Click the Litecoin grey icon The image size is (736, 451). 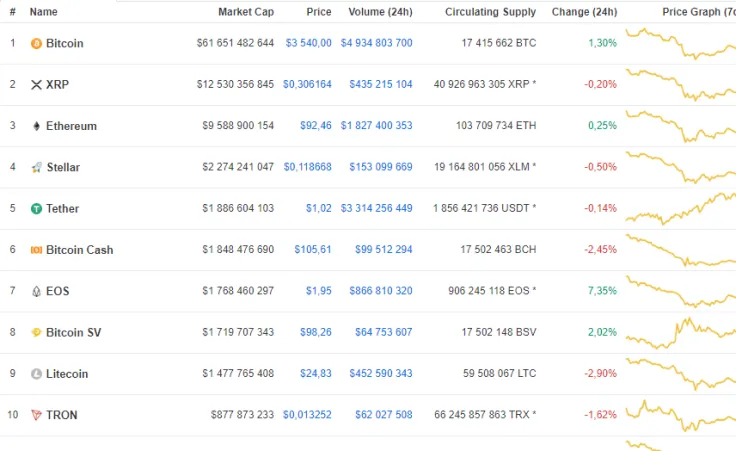[x=36, y=374]
